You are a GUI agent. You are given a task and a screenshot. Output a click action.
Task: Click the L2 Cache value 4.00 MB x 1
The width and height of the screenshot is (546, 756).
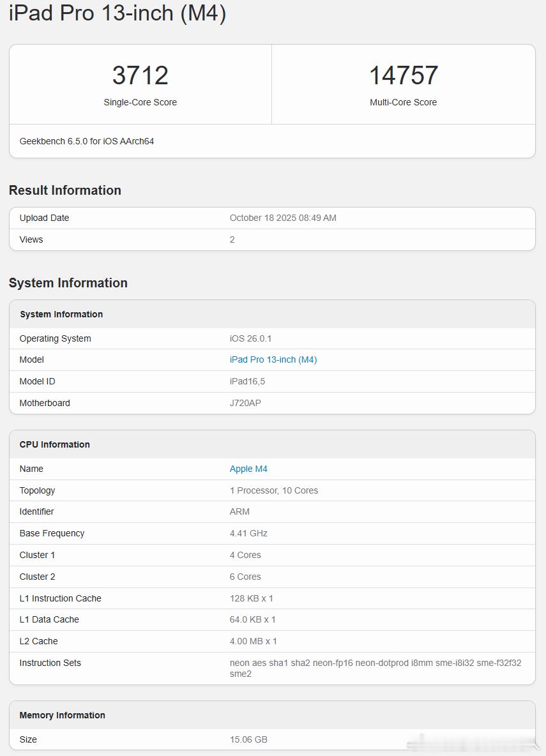(254, 641)
